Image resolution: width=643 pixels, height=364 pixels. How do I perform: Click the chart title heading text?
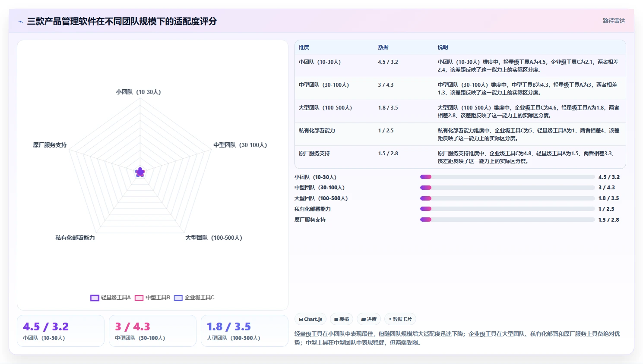click(122, 21)
